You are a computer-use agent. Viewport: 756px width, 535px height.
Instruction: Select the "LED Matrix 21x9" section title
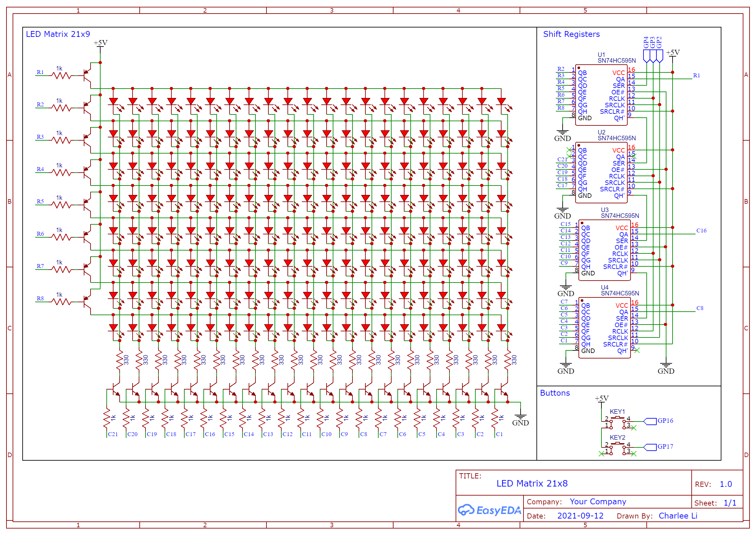[58, 34]
